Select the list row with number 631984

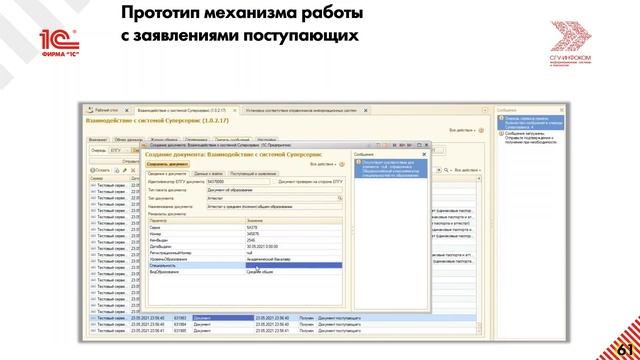pyautogui.click(x=282, y=324)
